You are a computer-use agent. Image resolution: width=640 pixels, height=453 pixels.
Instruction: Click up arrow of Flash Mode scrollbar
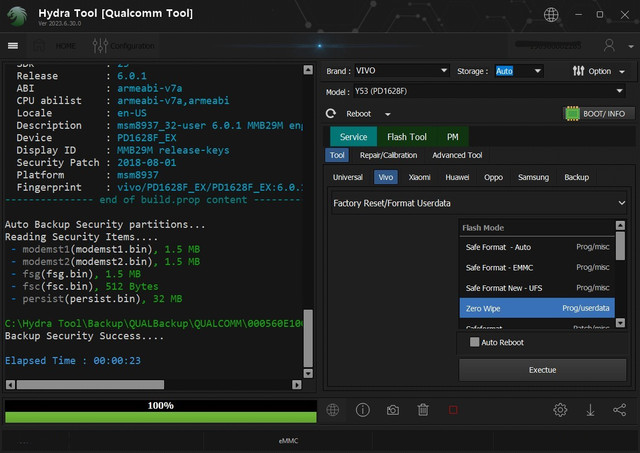click(x=620, y=225)
